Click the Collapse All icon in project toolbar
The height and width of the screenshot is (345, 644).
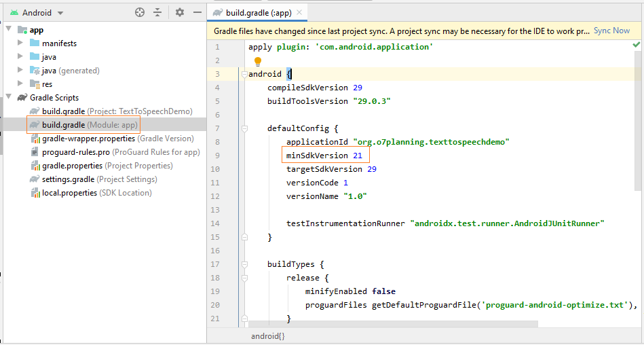(x=157, y=12)
